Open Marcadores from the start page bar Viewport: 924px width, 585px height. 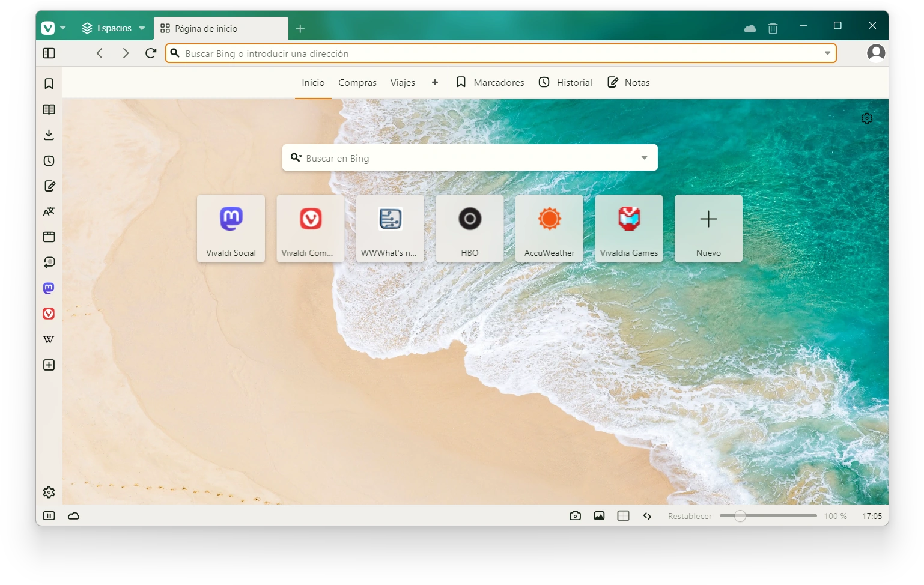[x=490, y=83]
